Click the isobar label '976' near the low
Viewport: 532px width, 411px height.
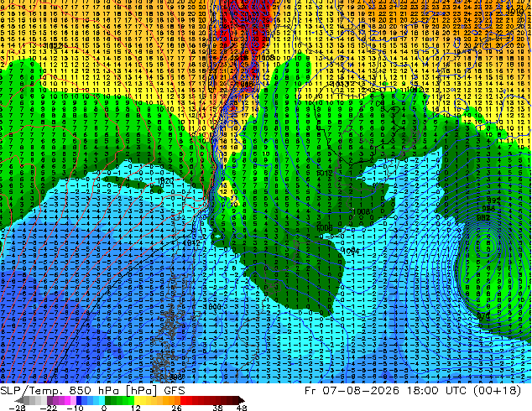coord(483,317)
